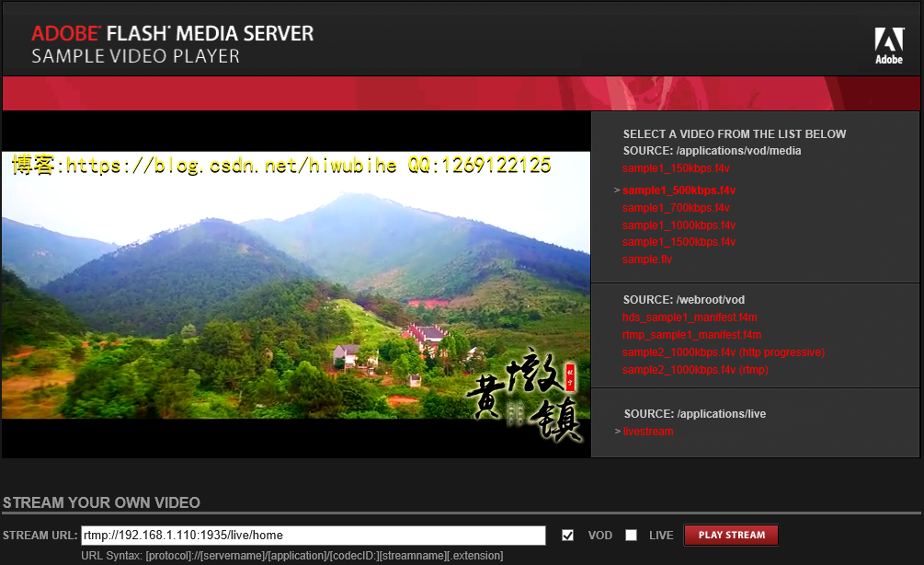The image size is (924, 565).
Task: Select sample1_500kbps.f4v
Action: 678,190
